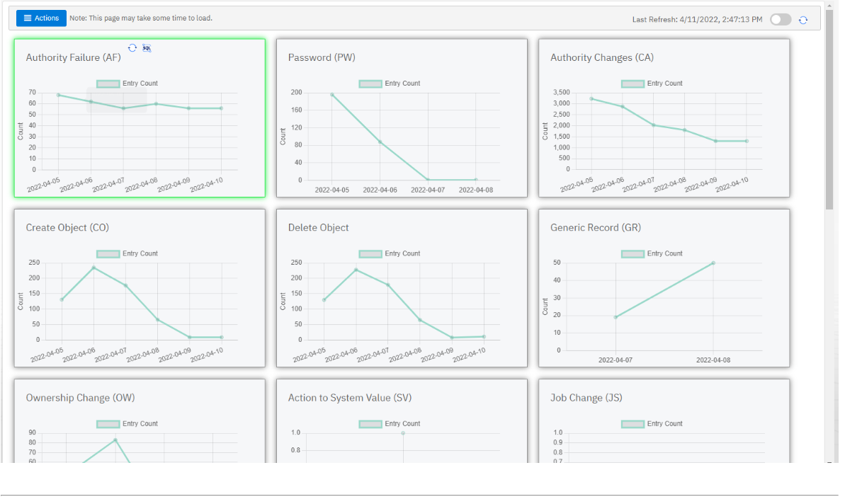Image resolution: width=845 pixels, height=504 pixels.
Task: Click the 2022-04-07 axis label in Generic Record chart
Action: (616, 360)
